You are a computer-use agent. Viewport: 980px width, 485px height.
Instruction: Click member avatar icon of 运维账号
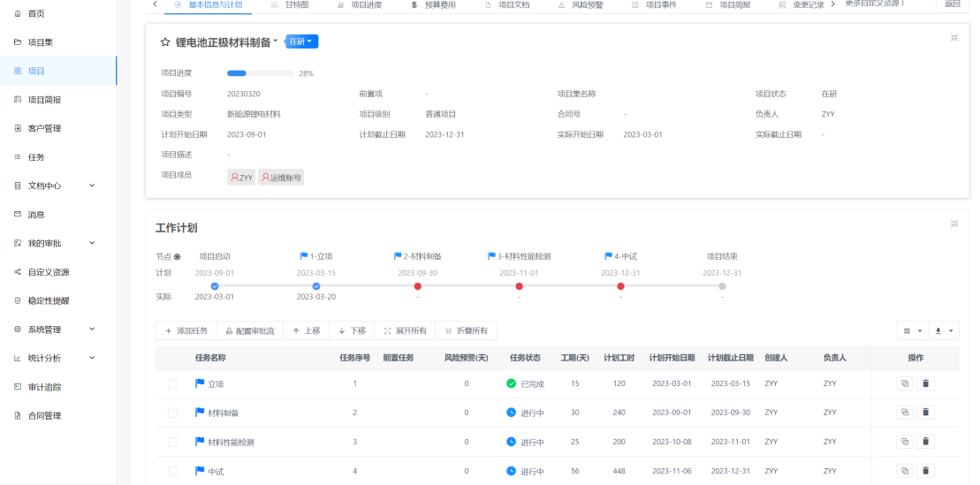[x=266, y=178]
